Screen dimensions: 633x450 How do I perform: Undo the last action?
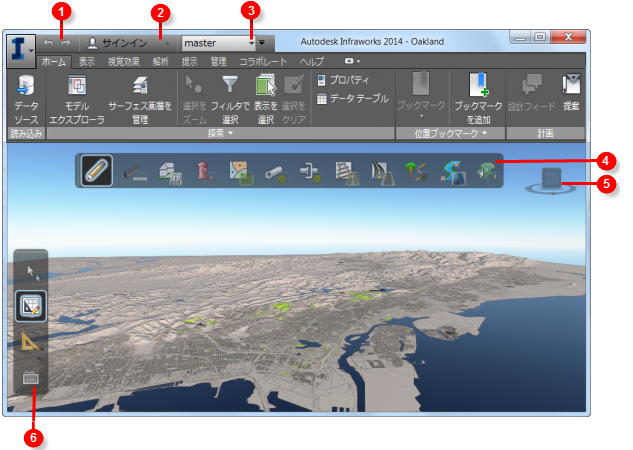tap(48, 43)
